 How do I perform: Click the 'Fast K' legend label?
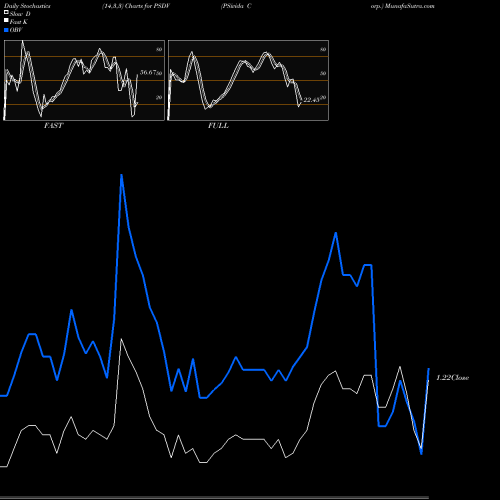coord(19,22)
